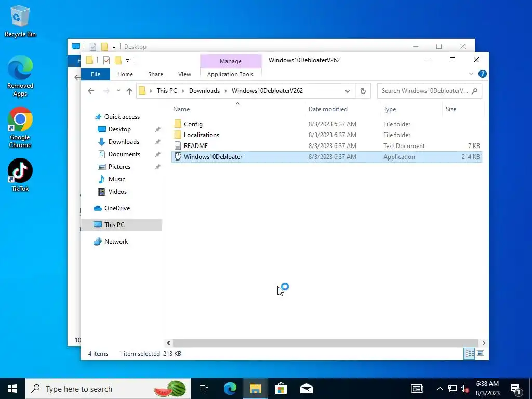Image resolution: width=532 pixels, height=399 pixels.
Task: Click This PC in the address breadcrumb
Action: click(x=167, y=91)
